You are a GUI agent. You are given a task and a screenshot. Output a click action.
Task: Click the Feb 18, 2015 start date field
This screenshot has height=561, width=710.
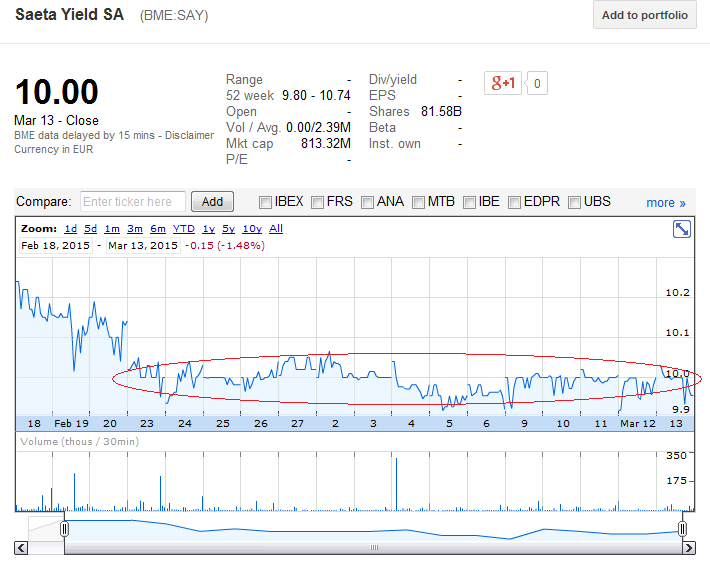[56, 245]
